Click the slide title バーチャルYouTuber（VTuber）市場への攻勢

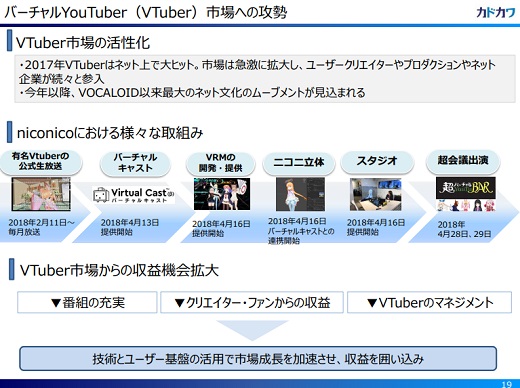(146, 13)
